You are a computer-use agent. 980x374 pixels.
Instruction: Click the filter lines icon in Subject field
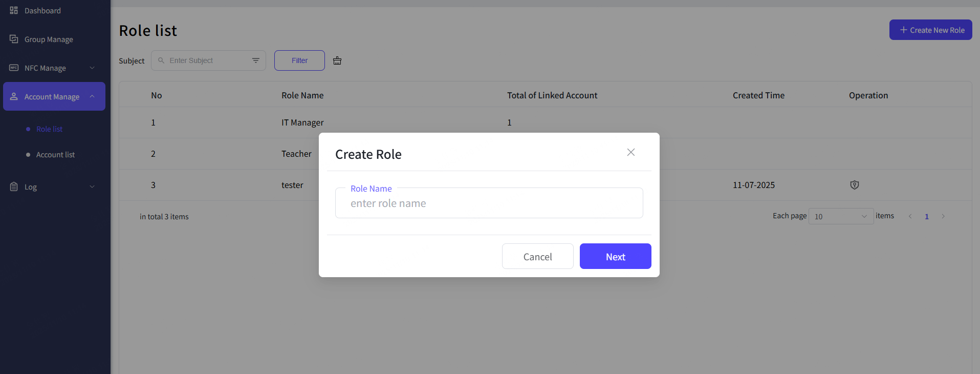pyautogui.click(x=256, y=60)
